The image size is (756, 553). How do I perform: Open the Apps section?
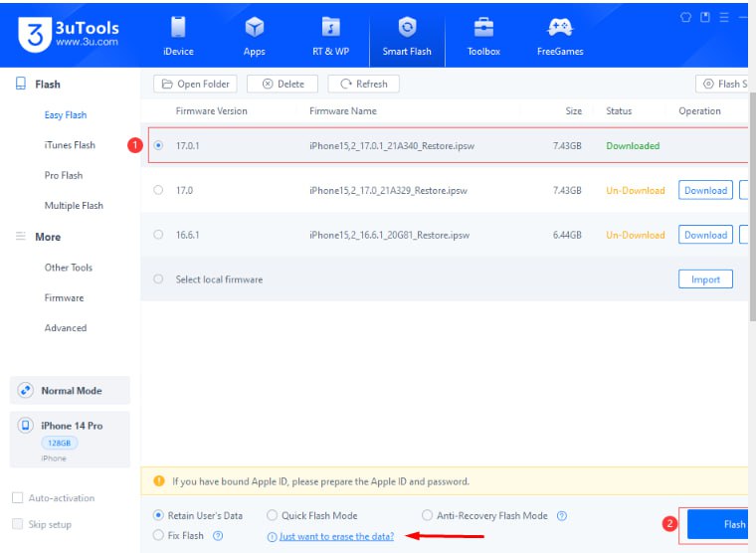coord(254,36)
